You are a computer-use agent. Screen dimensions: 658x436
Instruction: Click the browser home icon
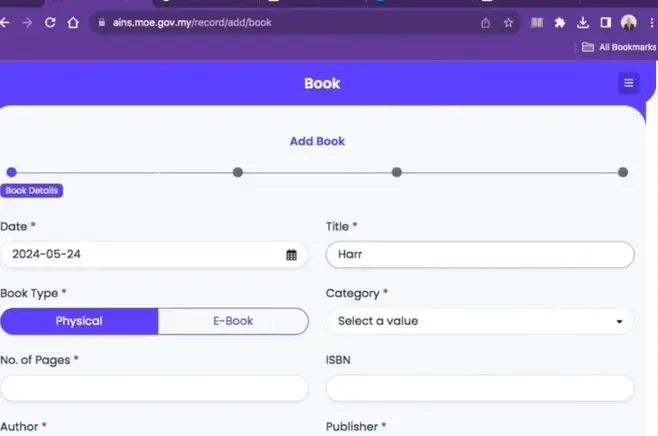[73, 22]
